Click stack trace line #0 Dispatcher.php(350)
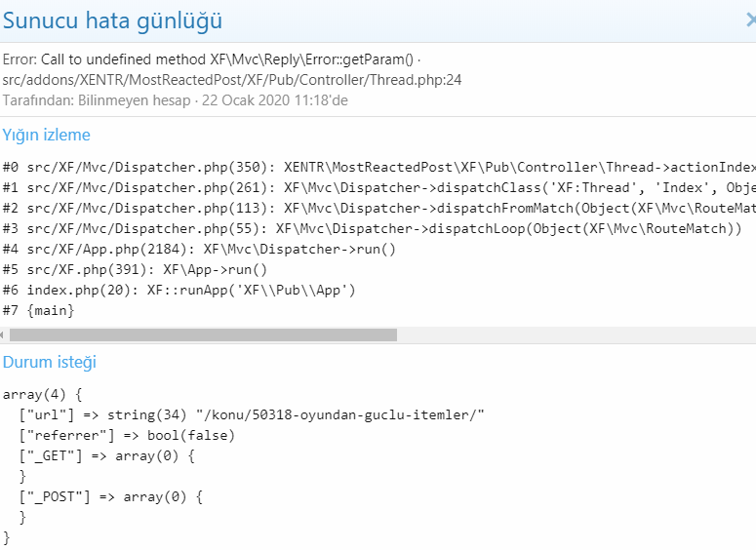This screenshot has width=756, height=550. (378, 168)
